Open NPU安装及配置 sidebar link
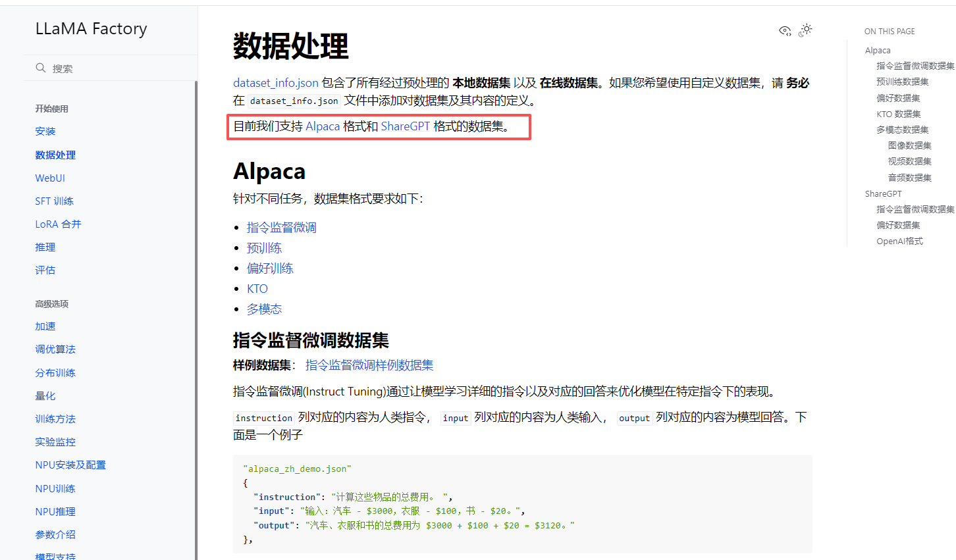The width and height of the screenshot is (956, 560). click(x=70, y=465)
